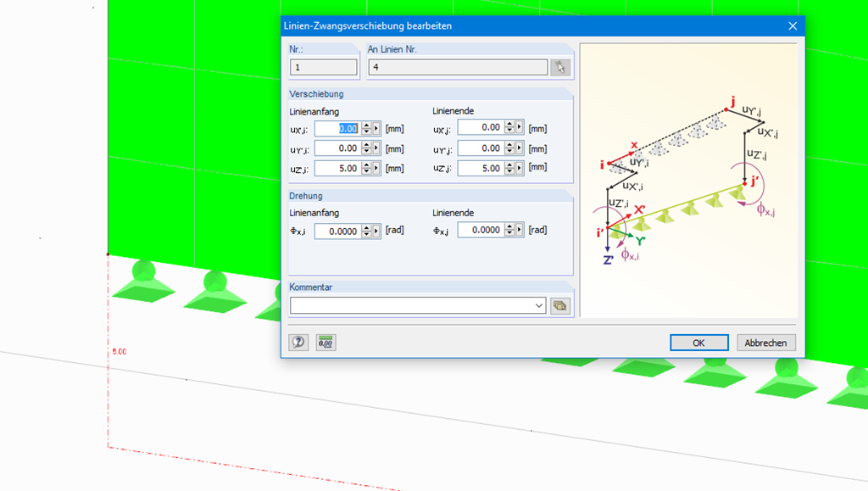868x491 pixels.
Task: Increase uZ',i with the spinner up arrow
Action: [x=366, y=165]
